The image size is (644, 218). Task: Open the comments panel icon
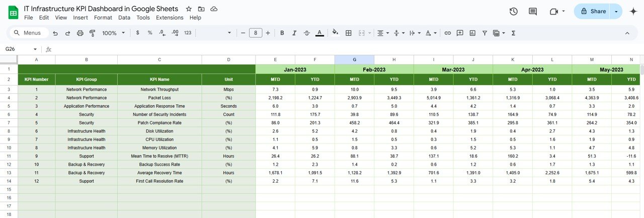click(533, 11)
